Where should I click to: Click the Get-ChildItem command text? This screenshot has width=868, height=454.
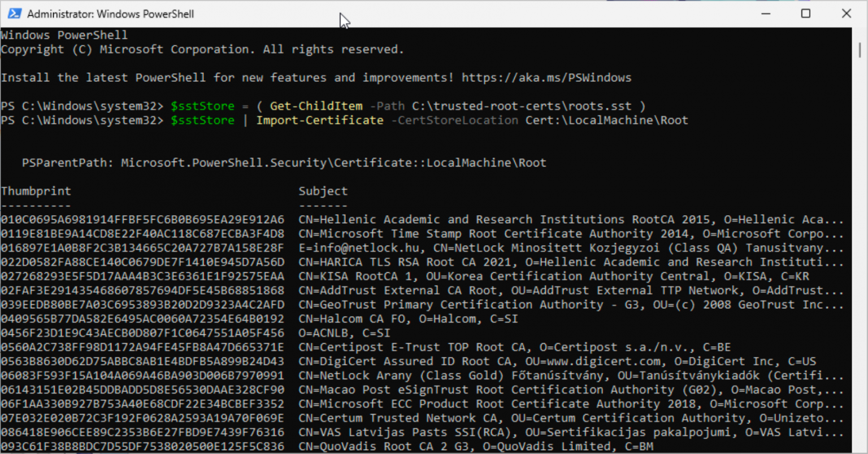(315, 106)
